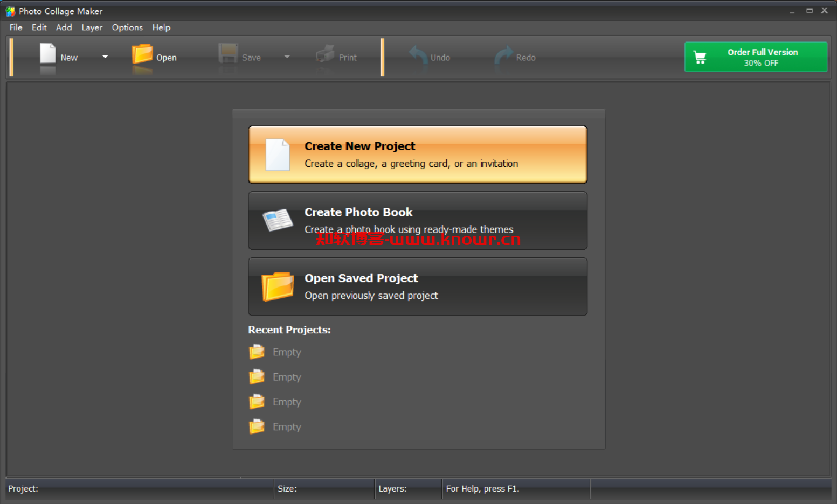Click the Open Saved Project button
The image size is (837, 504).
[418, 286]
